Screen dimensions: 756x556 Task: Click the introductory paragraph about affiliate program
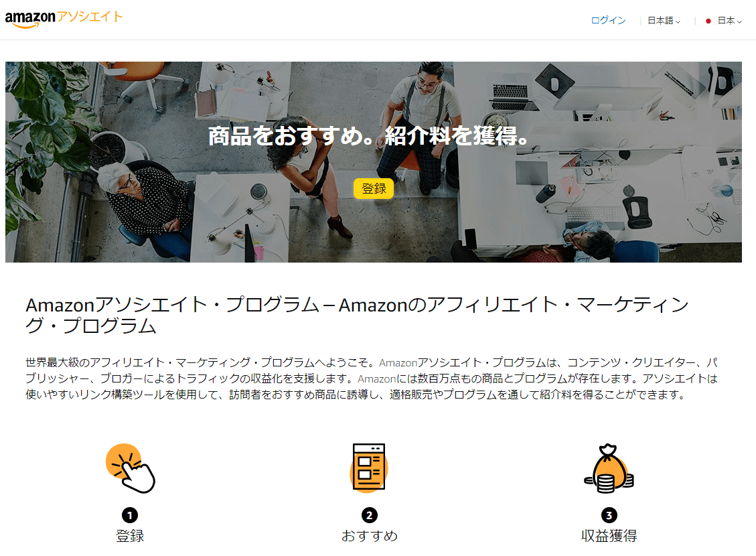[x=372, y=378]
